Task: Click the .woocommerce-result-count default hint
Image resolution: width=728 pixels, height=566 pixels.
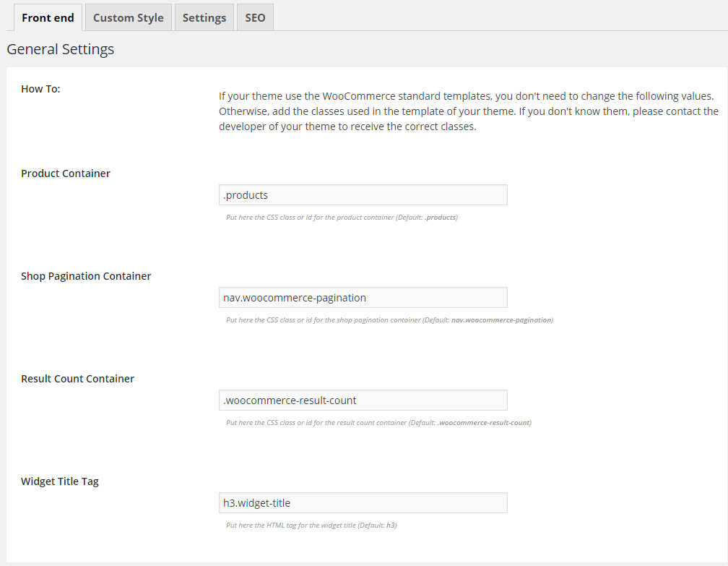Action: click(376, 422)
